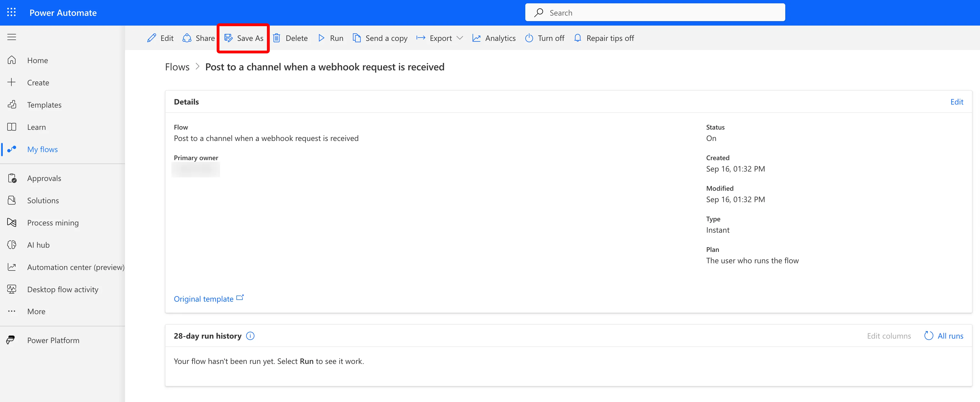Click the 'Instant' type value
This screenshot has height=402, width=980.
(717, 230)
